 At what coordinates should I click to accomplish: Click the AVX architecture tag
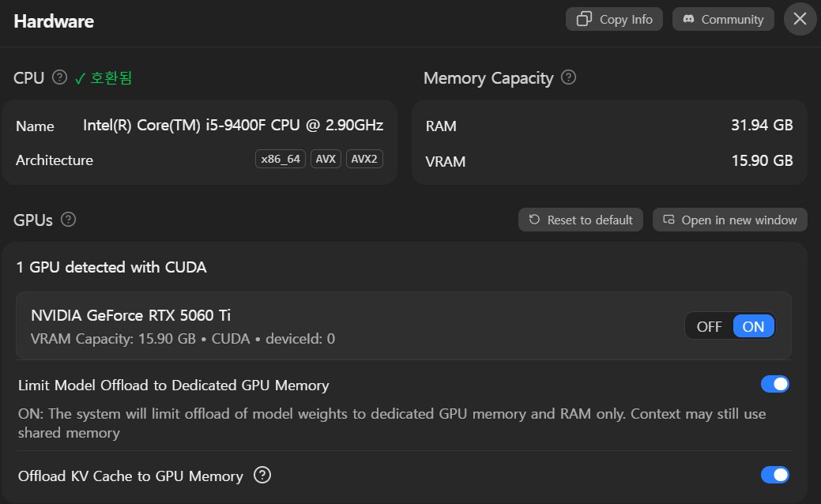click(x=326, y=159)
